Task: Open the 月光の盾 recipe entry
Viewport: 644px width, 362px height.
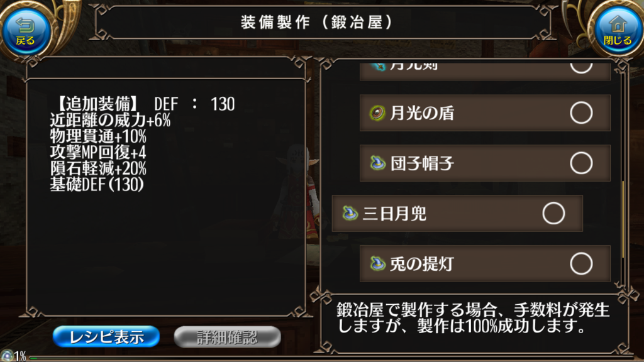Action: tap(485, 113)
